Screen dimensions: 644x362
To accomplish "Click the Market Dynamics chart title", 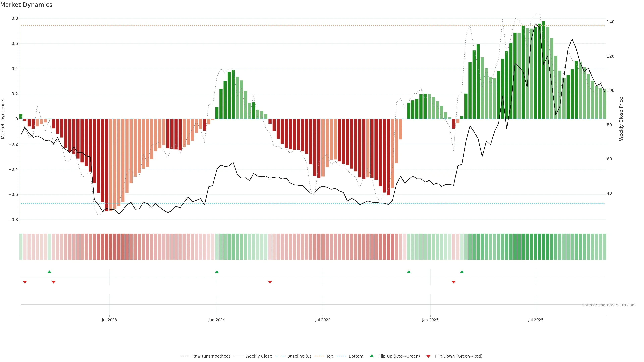I will pos(26,5).
